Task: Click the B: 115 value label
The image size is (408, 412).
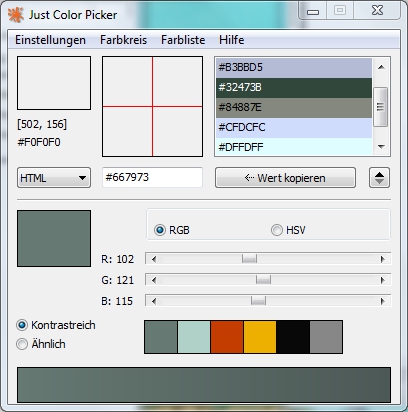Action: (x=117, y=301)
